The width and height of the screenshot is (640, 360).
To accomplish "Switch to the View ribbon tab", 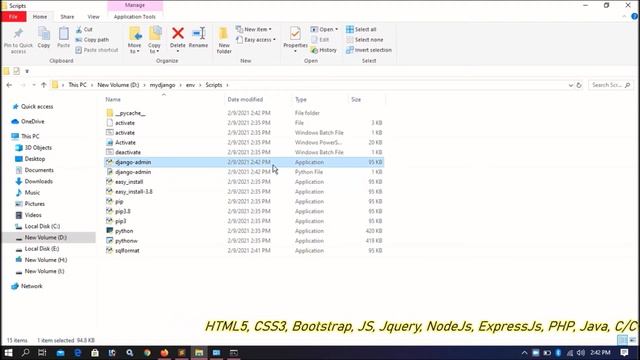I will pos(93,17).
